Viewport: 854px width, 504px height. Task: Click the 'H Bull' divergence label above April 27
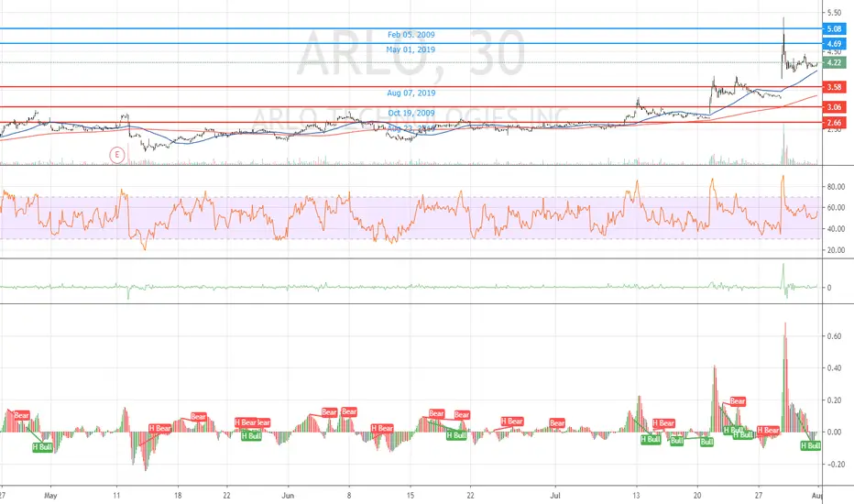[x=42, y=447]
